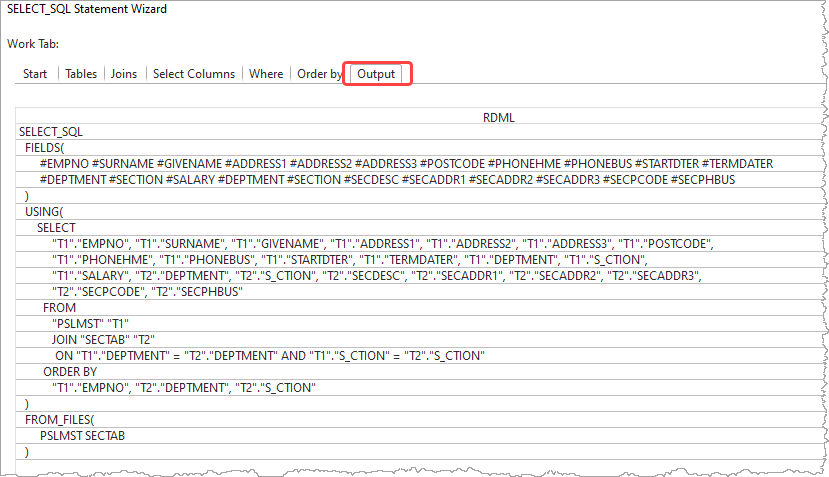Open the Tables tab
Image resolution: width=829 pixels, height=477 pixels.
coord(81,74)
